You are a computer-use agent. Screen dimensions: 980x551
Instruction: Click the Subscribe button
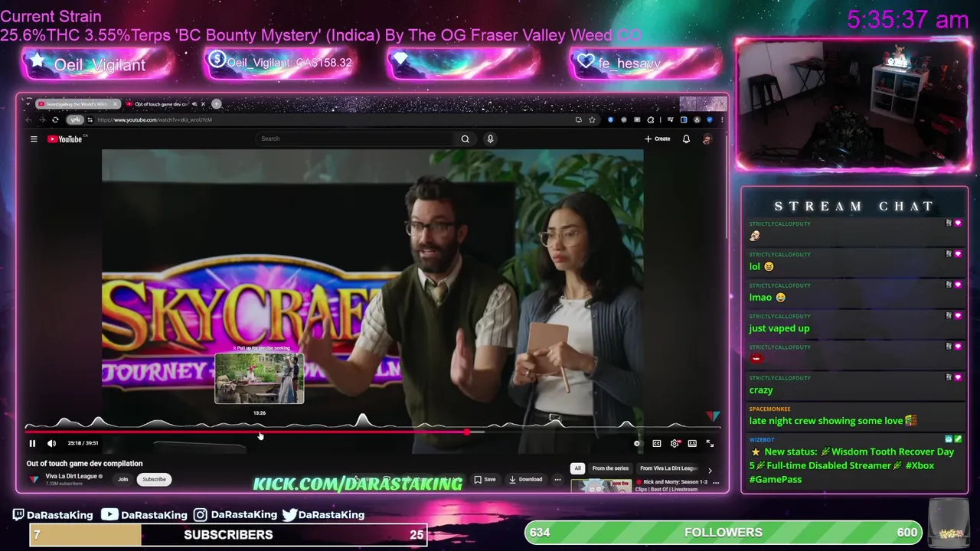(x=154, y=479)
